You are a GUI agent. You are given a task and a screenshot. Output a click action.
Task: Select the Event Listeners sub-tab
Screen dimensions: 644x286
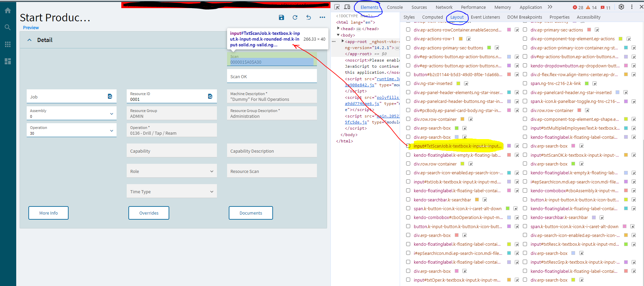pos(485,17)
